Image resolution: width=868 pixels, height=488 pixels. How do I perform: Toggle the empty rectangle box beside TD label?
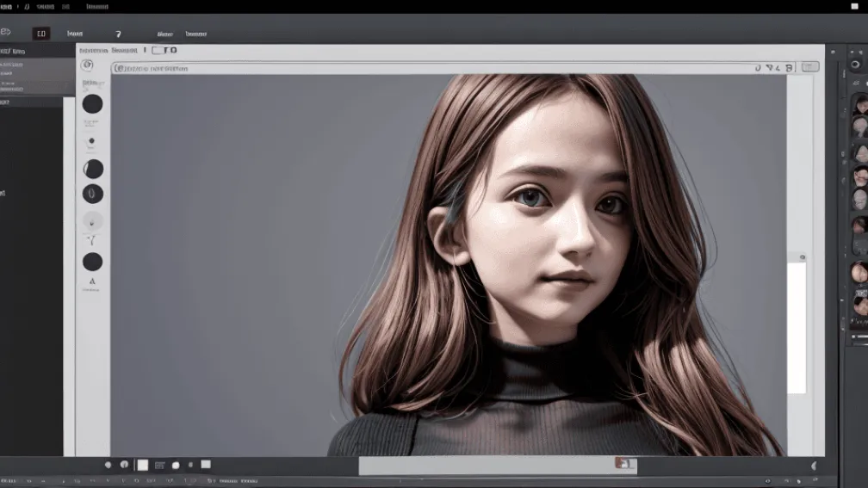pos(158,51)
